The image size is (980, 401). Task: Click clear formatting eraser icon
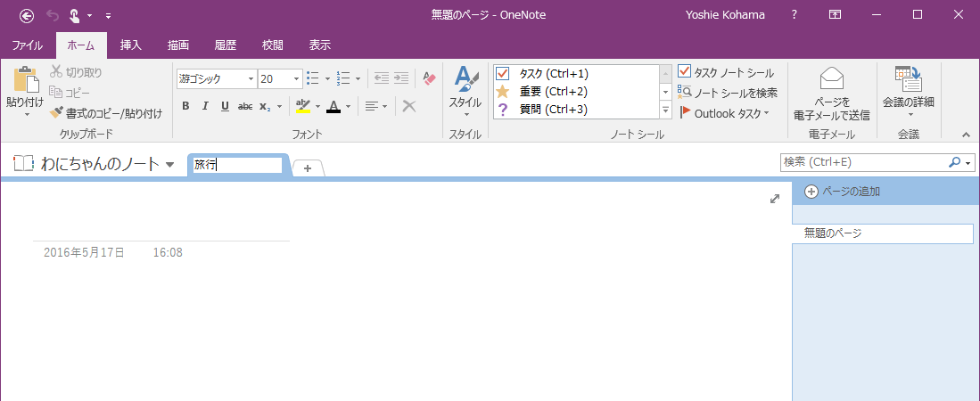(429, 78)
